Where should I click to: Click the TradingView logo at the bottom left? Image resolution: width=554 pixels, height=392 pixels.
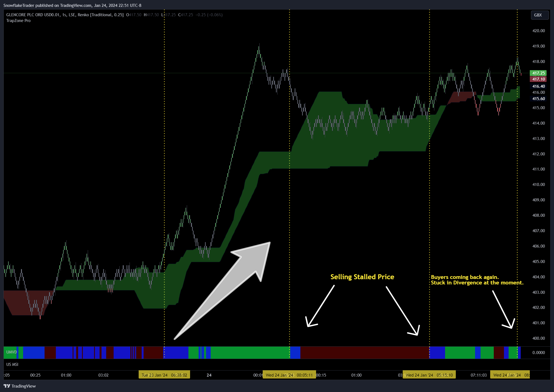[20, 386]
